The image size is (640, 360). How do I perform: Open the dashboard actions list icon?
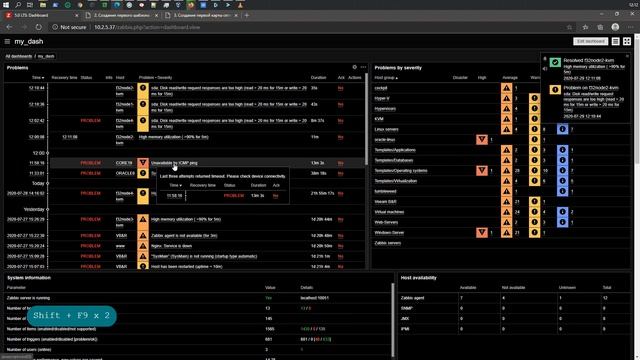tap(616, 41)
